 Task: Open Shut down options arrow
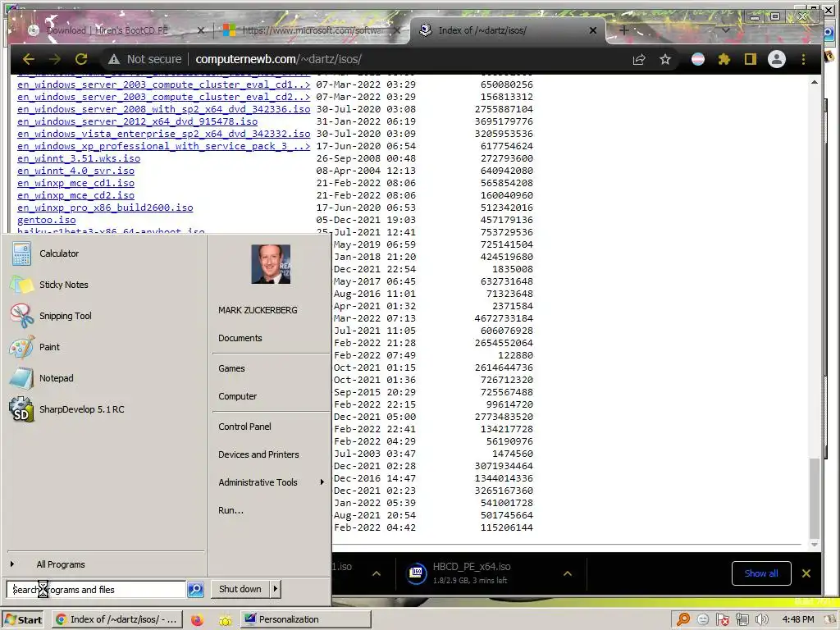click(x=276, y=589)
